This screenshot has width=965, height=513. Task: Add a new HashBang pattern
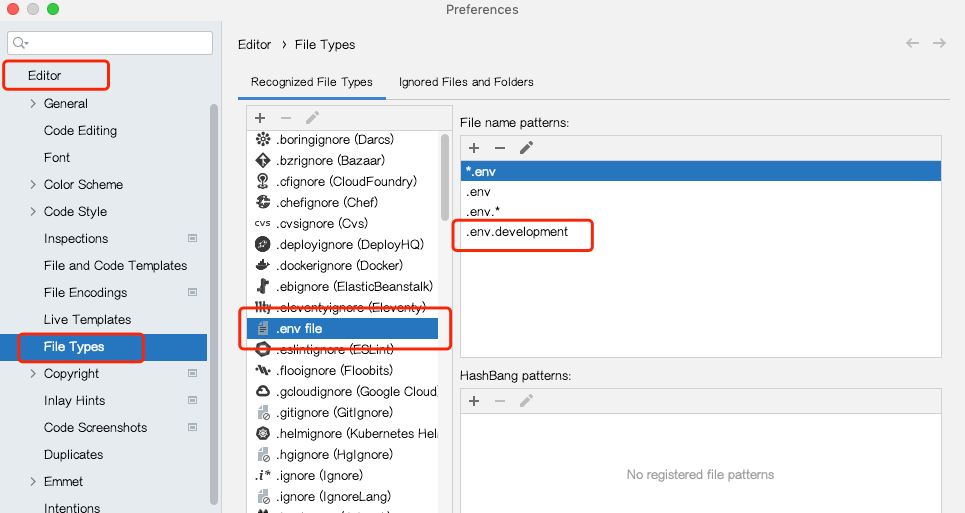click(x=474, y=401)
